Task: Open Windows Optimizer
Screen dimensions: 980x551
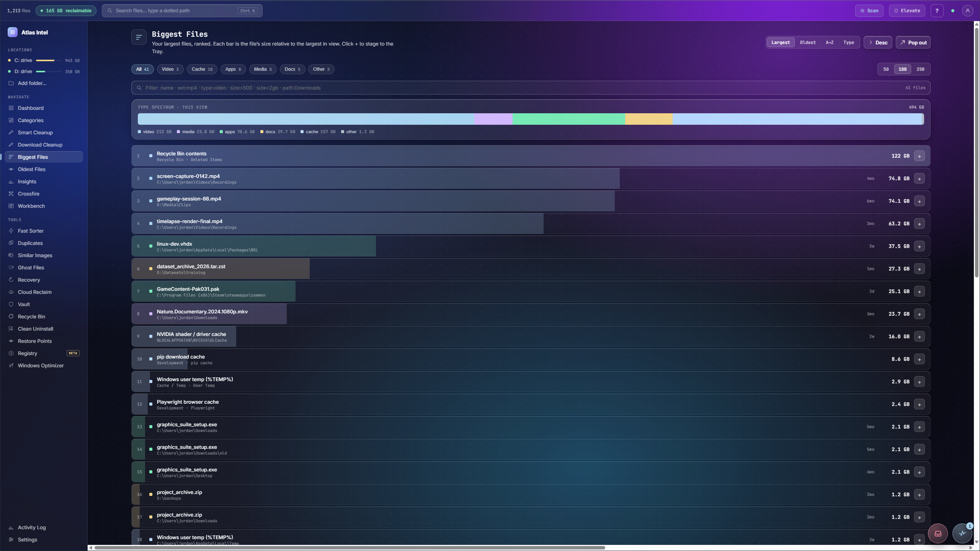Action: (44, 365)
